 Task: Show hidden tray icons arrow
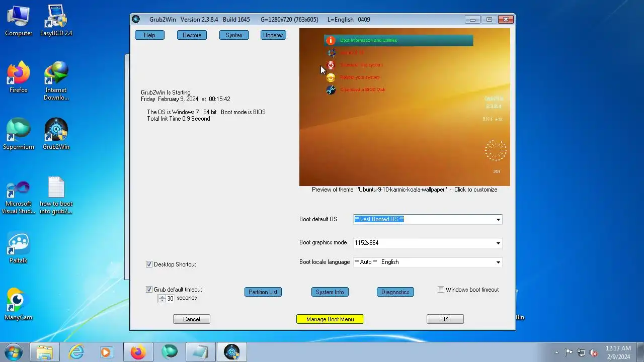[x=556, y=352]
